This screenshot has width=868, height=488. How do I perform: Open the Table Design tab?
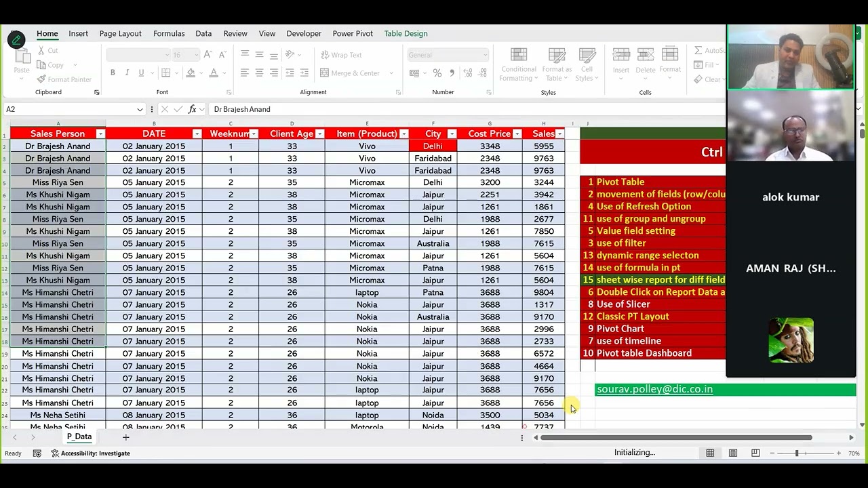pyautogui.click(x=406, y=33)
